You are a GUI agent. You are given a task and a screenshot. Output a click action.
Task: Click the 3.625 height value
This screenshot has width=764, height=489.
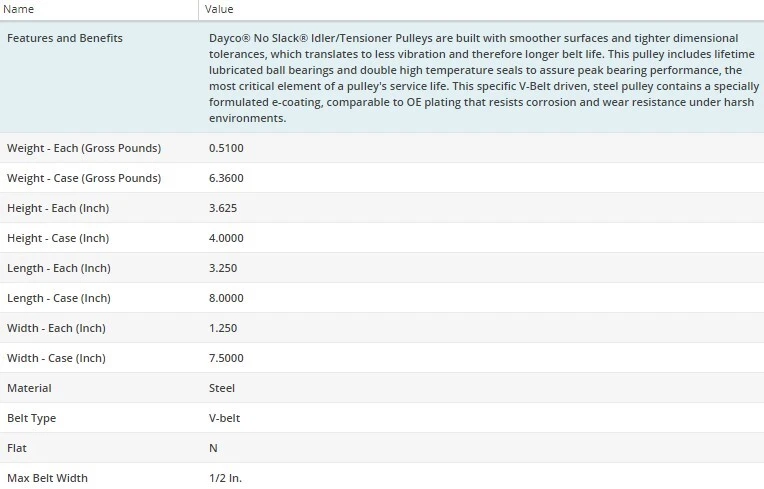[x=223, y=208]
